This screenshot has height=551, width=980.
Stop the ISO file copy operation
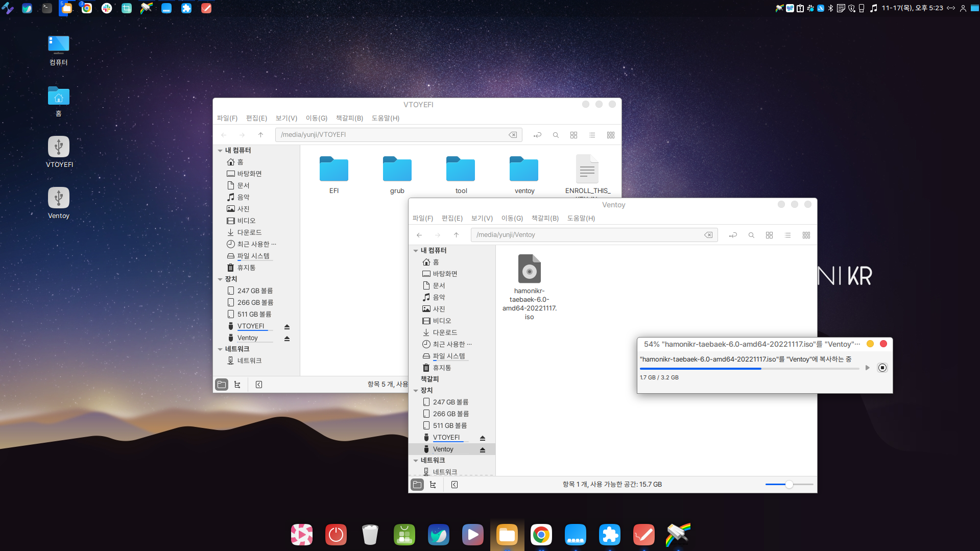pyautogui.click(x=882, y=368)
